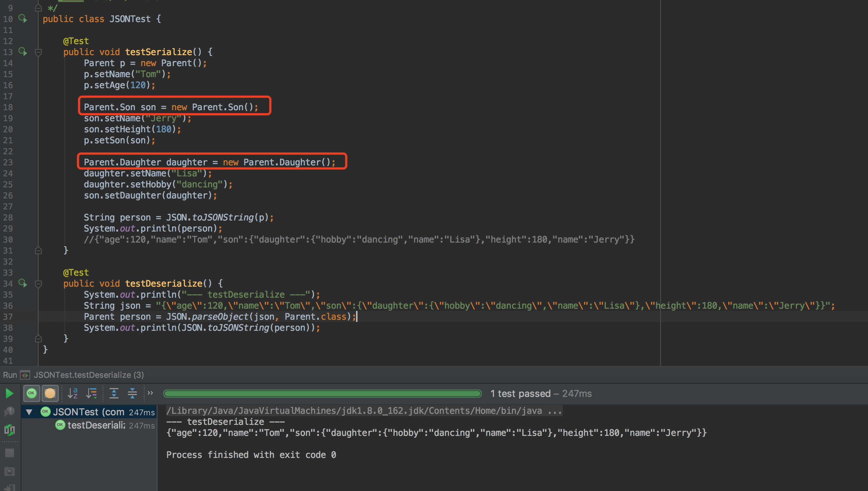Collapse all test tree nodes
This screenshot has height=491, width=868.
coord(132,393)
